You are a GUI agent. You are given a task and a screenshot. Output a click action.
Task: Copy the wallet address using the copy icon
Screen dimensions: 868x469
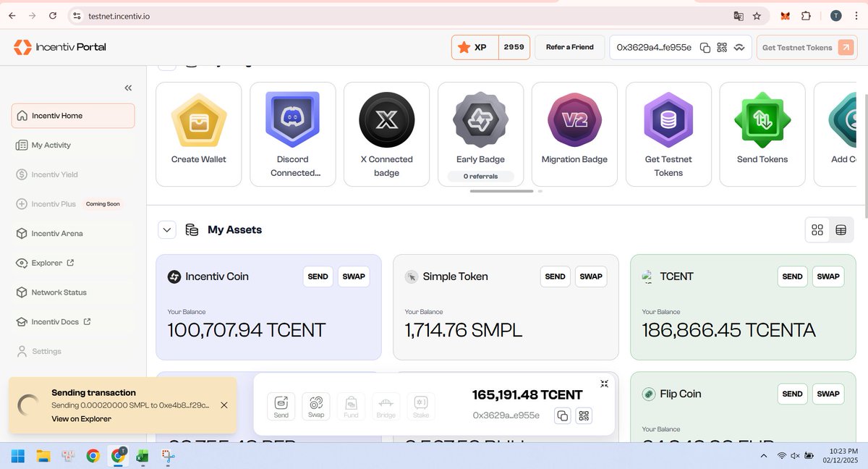(563, 415)
